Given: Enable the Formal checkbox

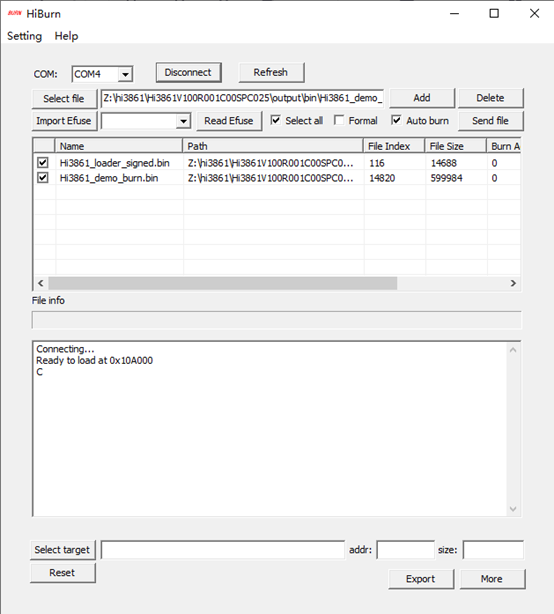Looking at the screenshot, I should [339, 120].
